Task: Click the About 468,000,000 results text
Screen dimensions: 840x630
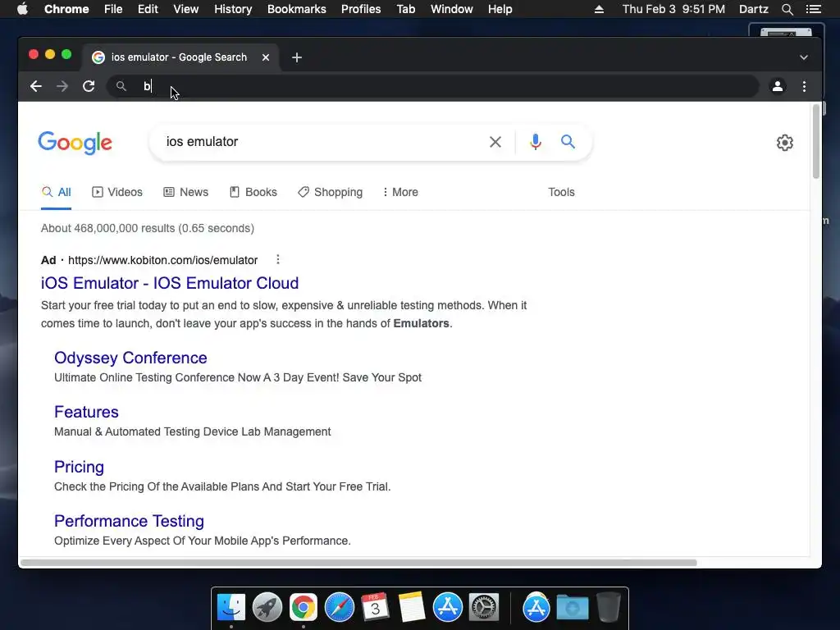Action: pyautogui.click(x=148, y=228)
